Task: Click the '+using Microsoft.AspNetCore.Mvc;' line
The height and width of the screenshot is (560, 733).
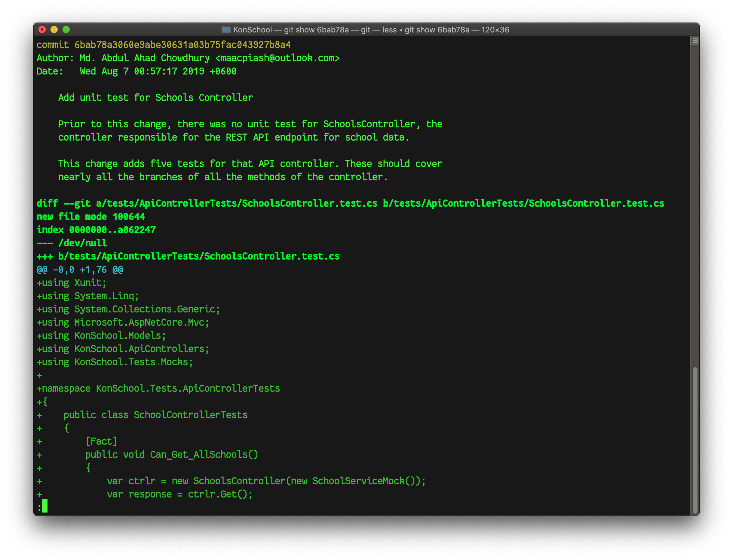Action: coord(123,322)
